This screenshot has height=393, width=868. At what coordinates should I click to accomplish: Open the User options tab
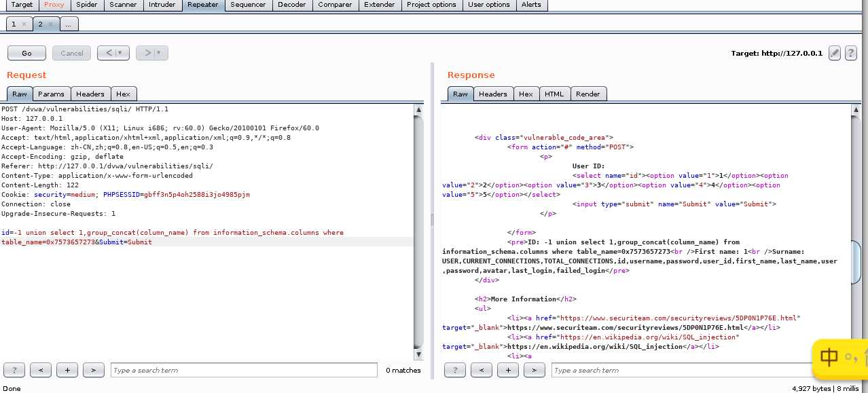click(488, 5)
